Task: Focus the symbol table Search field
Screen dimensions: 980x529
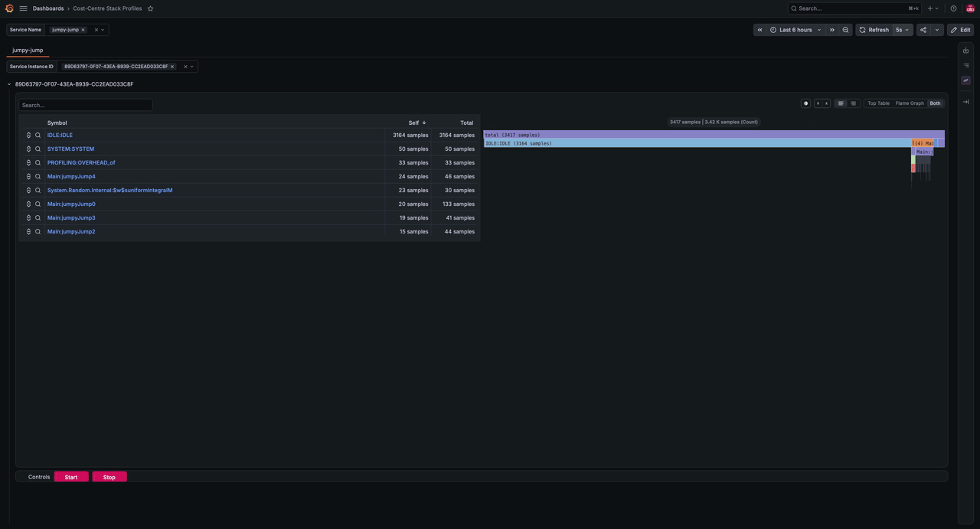Action: click(86, 105)
